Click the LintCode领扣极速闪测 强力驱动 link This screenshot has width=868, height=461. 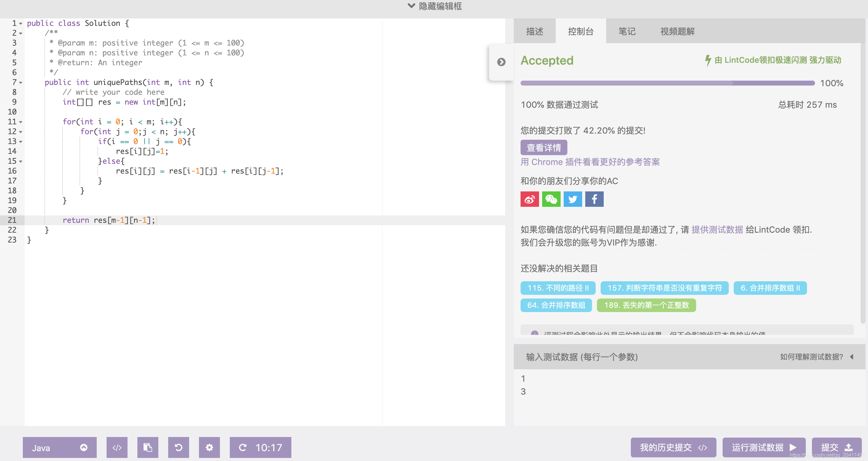point(778,60)
